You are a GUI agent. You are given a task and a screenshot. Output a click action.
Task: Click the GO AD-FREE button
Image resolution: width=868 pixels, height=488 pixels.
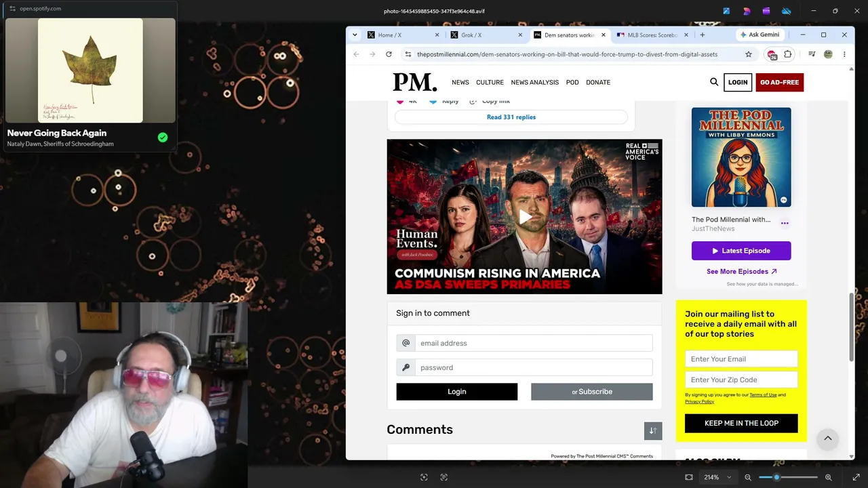coord(779,82)
